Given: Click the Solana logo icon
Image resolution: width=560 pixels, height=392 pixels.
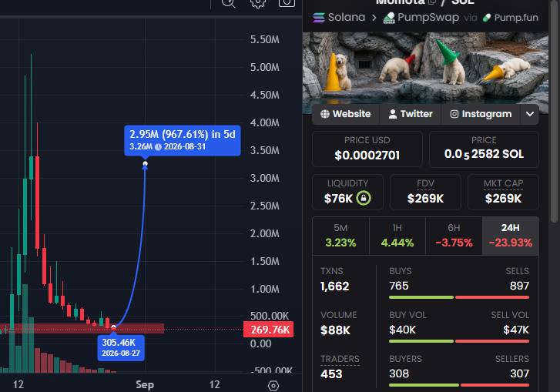Looking at the screenshot, I should pyautogui.click(x=319, y=18).
